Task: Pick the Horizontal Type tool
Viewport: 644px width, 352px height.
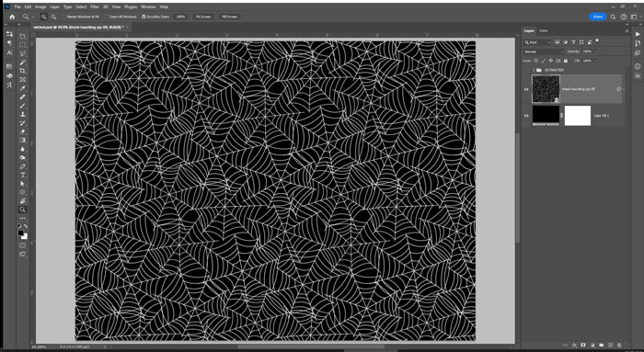Action: click(23, 176)
